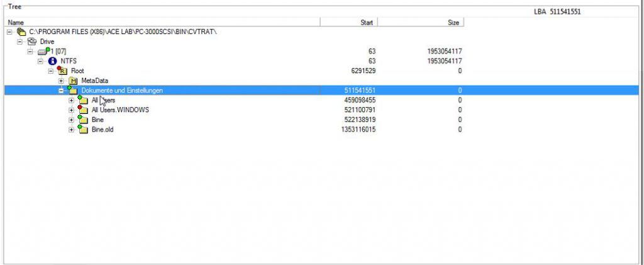
Task: Expand the Bine folder
Action: (x=71, y=120)
